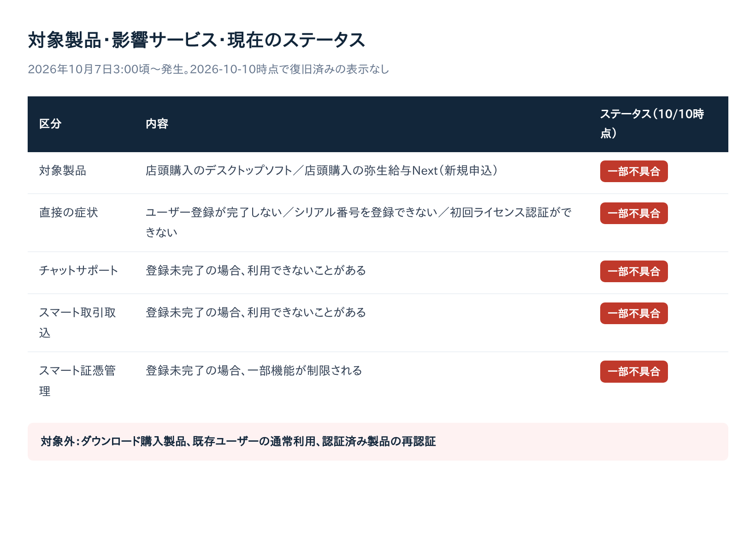Click the description text in スマート取引取込 row
Viewport: 756px width, 545px height.
(256, 312)
